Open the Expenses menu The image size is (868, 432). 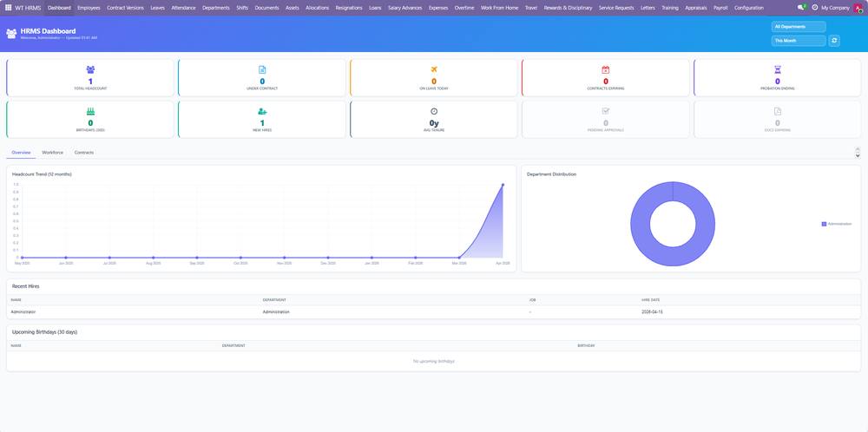(438, 8)
